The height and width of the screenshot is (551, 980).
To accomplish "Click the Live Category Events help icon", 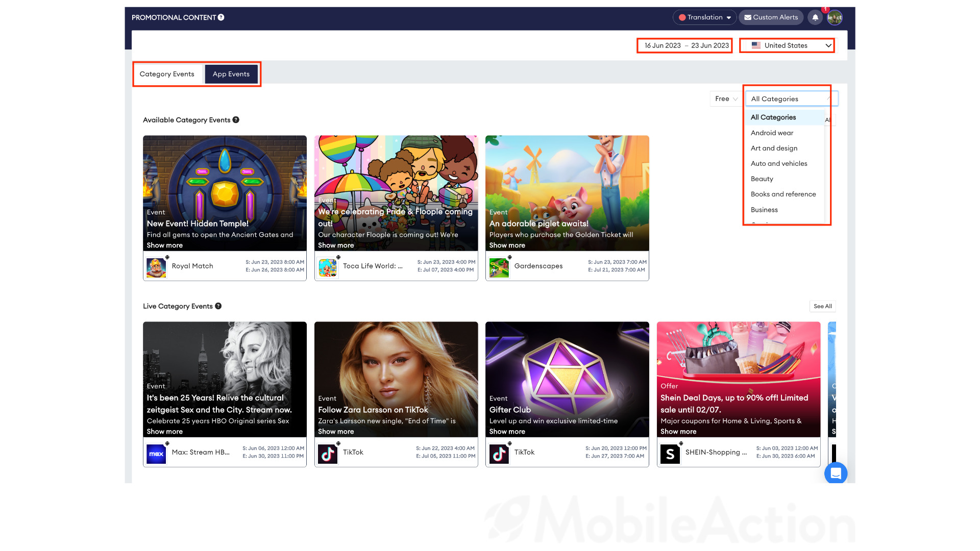I will coord(218,306).
